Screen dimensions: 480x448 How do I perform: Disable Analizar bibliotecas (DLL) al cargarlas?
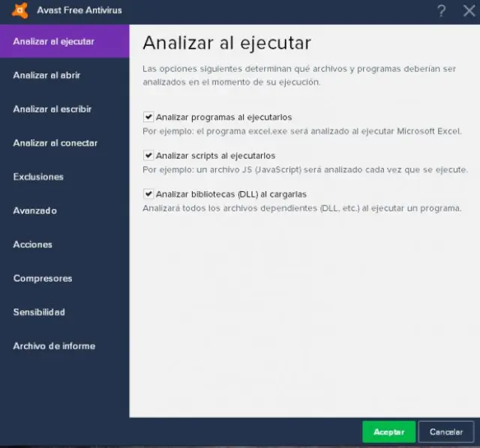pos(148,194)
